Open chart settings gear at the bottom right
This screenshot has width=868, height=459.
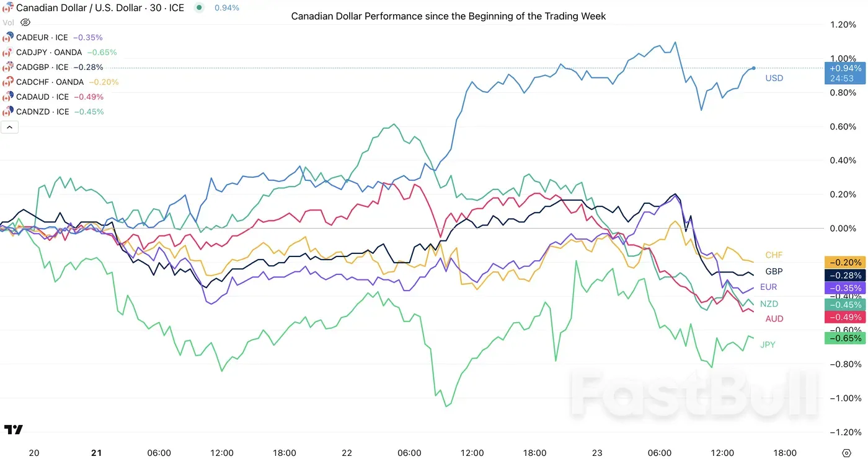click(x=846, y=453)
